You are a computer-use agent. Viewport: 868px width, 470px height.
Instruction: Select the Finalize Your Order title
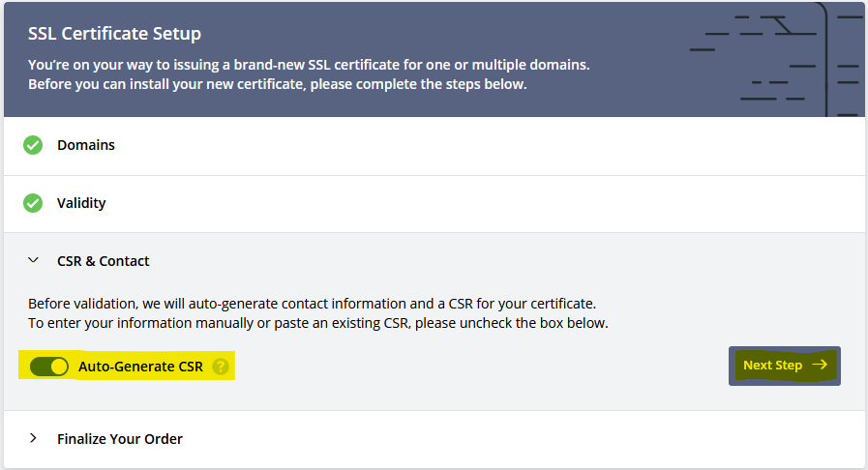pos(120,439)
